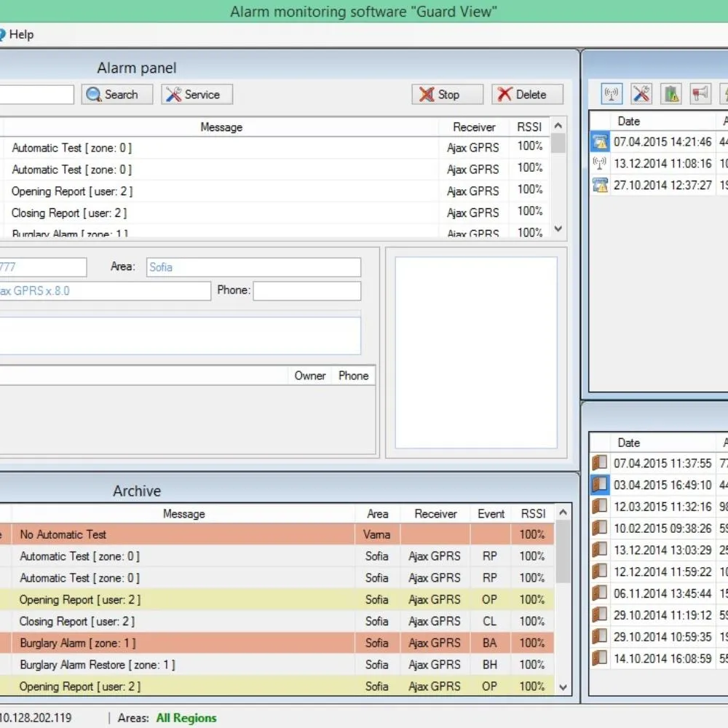
Task: Click the Owner column header
Action: coord(309,376)
